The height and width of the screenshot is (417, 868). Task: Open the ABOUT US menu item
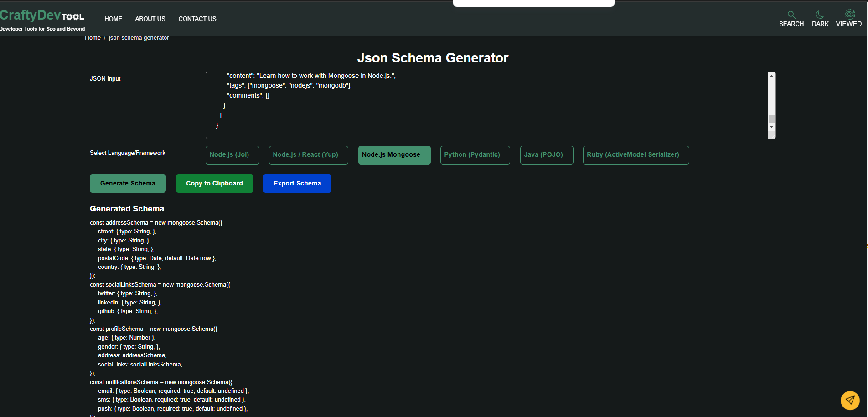(150, 19)
